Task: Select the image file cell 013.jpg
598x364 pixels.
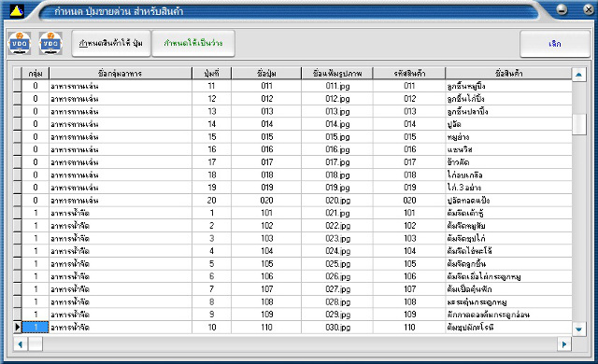Action: click(x=337, y=112)
